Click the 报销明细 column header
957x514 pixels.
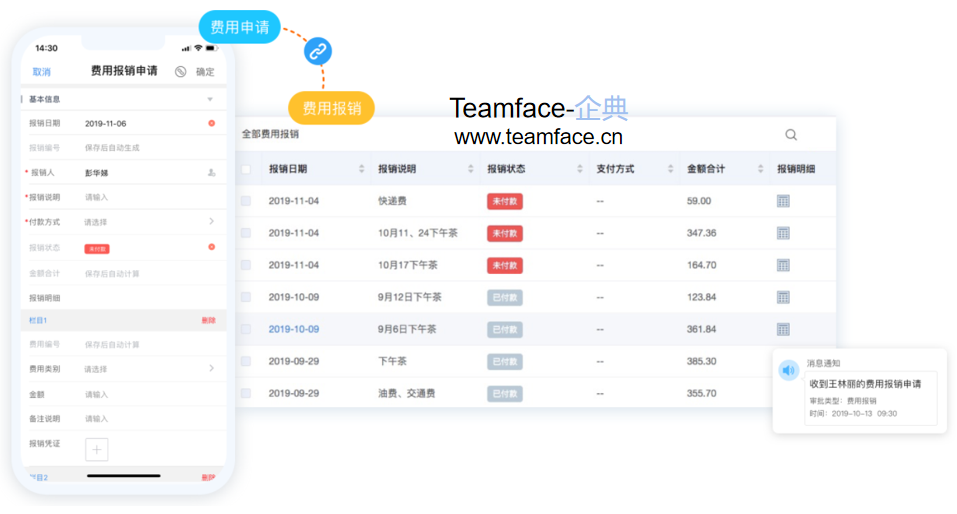[796, 169]
